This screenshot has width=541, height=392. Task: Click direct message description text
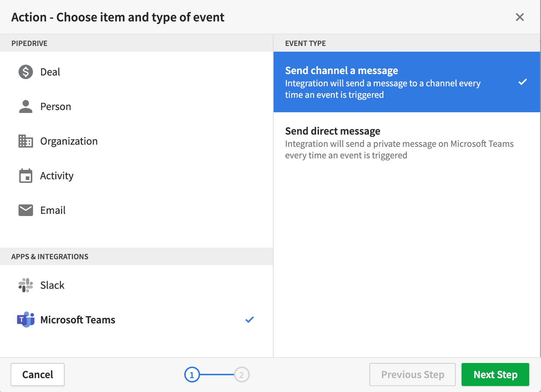pyautogui.click(x=399, y=150)
